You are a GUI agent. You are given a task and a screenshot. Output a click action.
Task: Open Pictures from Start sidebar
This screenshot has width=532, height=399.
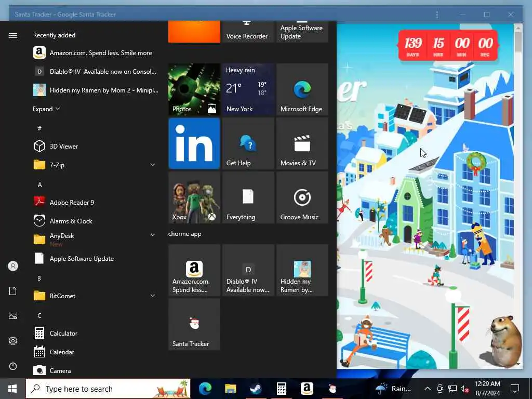(13, 316)
